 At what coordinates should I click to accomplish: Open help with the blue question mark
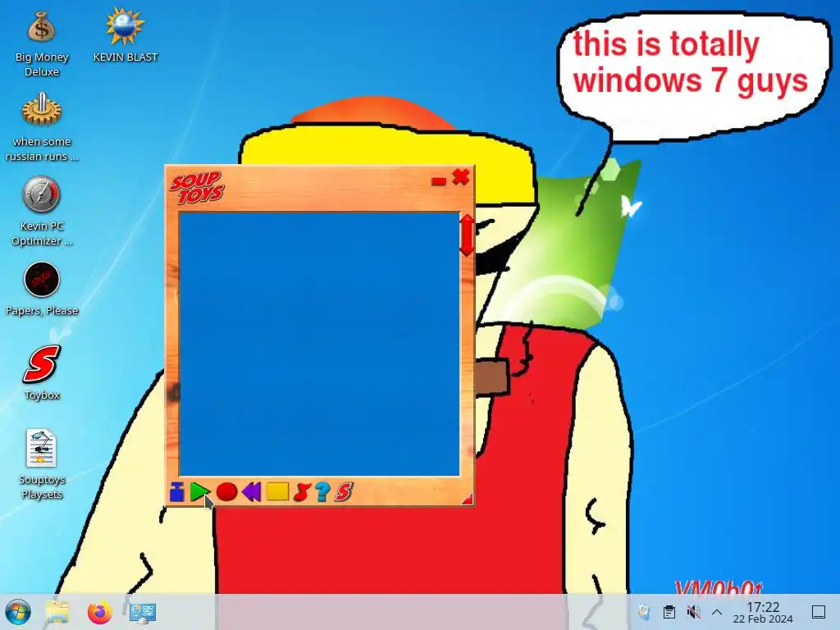pos(322,492)
